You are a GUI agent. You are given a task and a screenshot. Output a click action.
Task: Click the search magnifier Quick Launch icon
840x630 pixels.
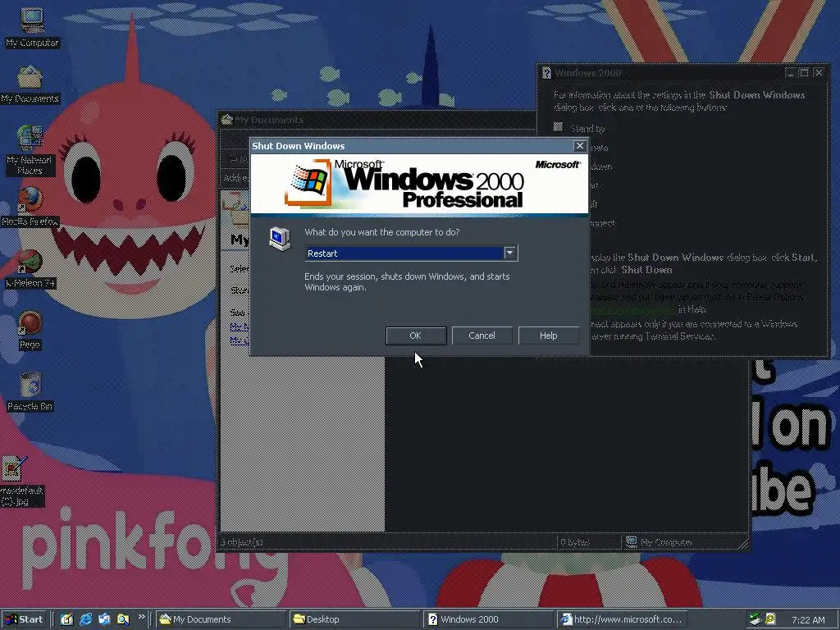click(x=123, y=619)
